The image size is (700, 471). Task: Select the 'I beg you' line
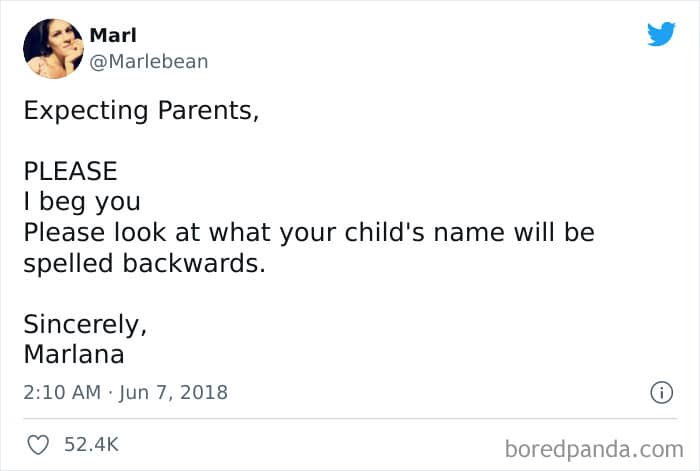(82, 202)
